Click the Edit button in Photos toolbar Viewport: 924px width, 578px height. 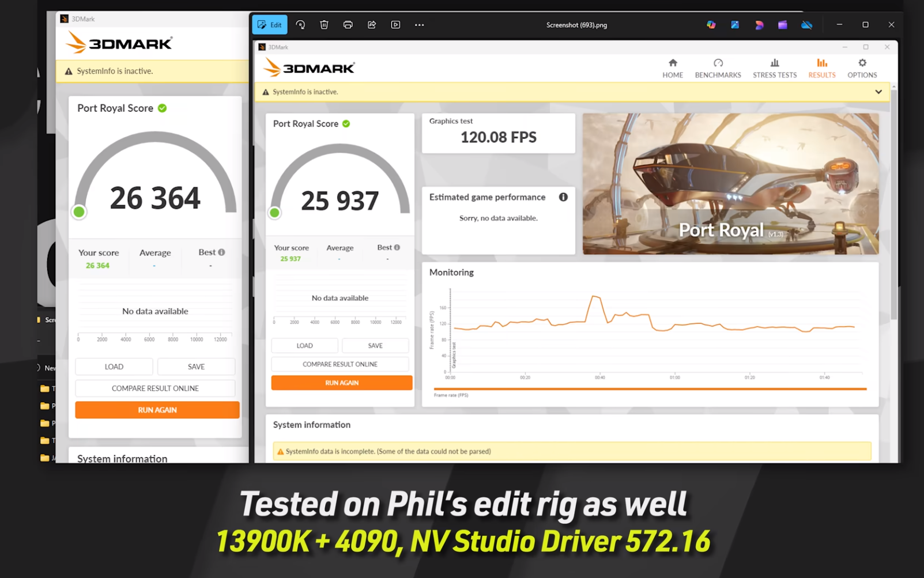(270, 25)
